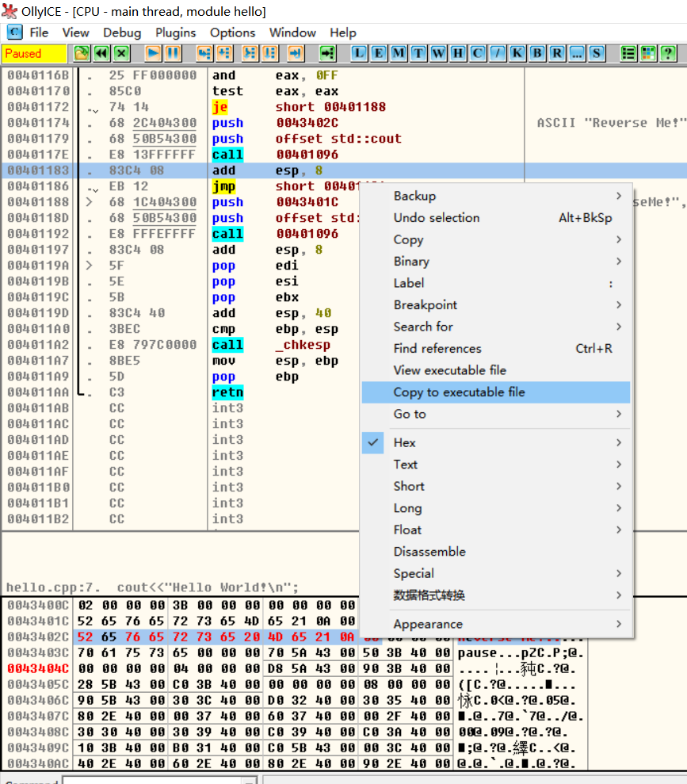Select the Disassemble menu entry
The image size is (687, 784).
click(429, 551)
